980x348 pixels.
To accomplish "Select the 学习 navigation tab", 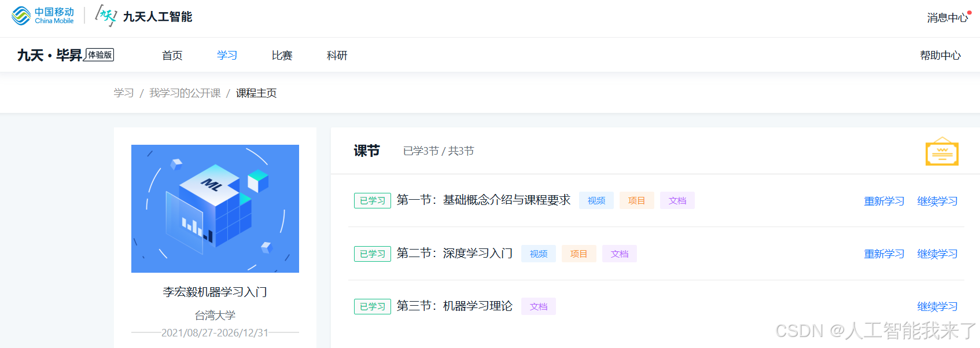I will 227,55.
